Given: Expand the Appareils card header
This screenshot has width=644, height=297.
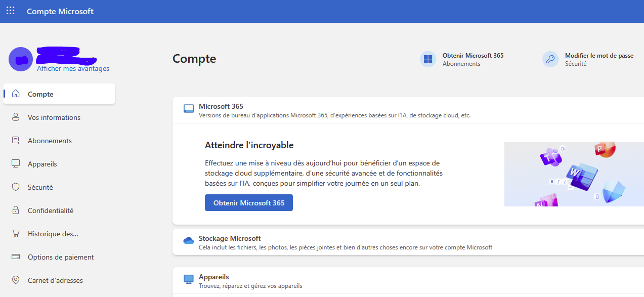Looking at the screenshot, I should click(214, 277).
